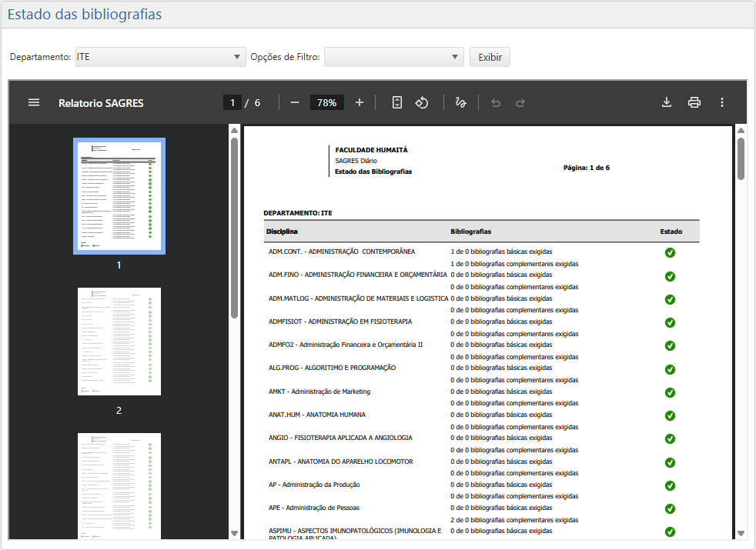Viewport: 756px width, 550px height.
Task: Click the redo arrow in PDF toolbar
Action: (x=520, y=102)
